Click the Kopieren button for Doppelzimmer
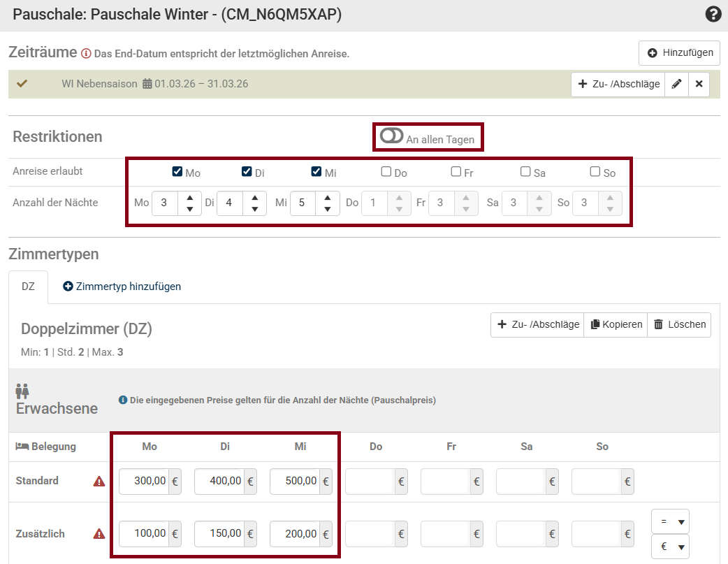This screenshot has width=728, height=564. tap(616, 325)
